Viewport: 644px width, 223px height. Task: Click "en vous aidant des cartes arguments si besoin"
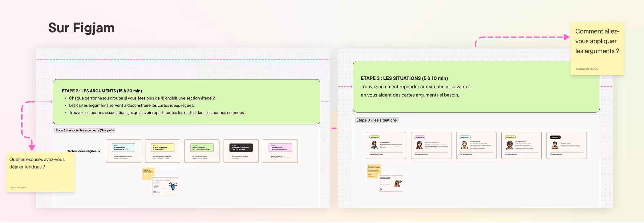coord(410,95)
